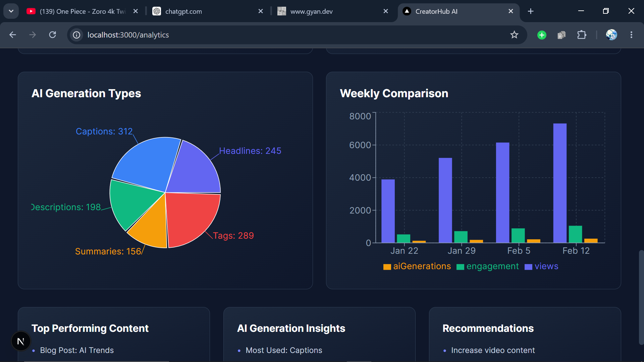
Task: Close the chatgpt.com tab
Action: pyautogui.click(x=261, y=11)
